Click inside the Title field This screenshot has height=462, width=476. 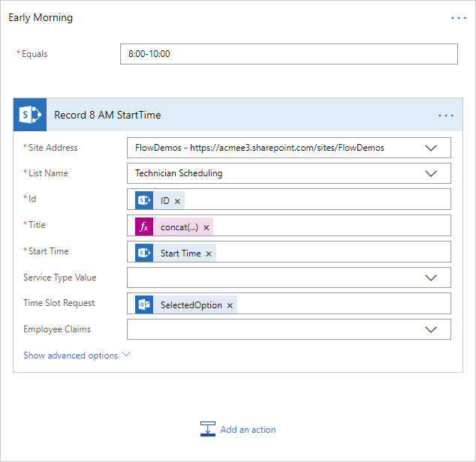pyautogui.click(x=289, y=226)
